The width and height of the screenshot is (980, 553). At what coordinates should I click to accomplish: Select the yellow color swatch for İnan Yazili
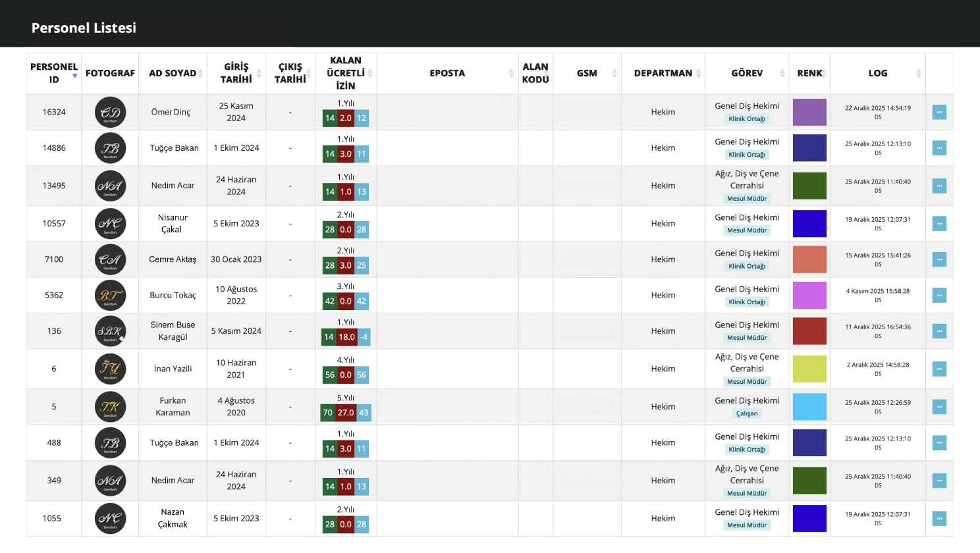coord(809,369)
